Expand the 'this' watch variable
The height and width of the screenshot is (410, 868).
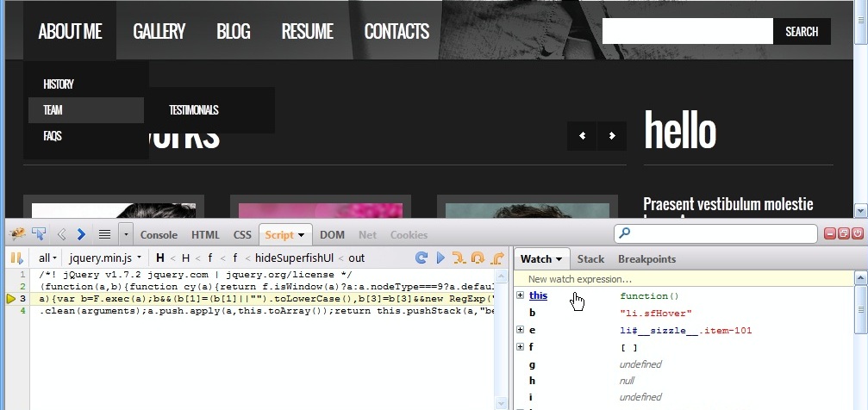pyautogui.click(x=521, y=295)
